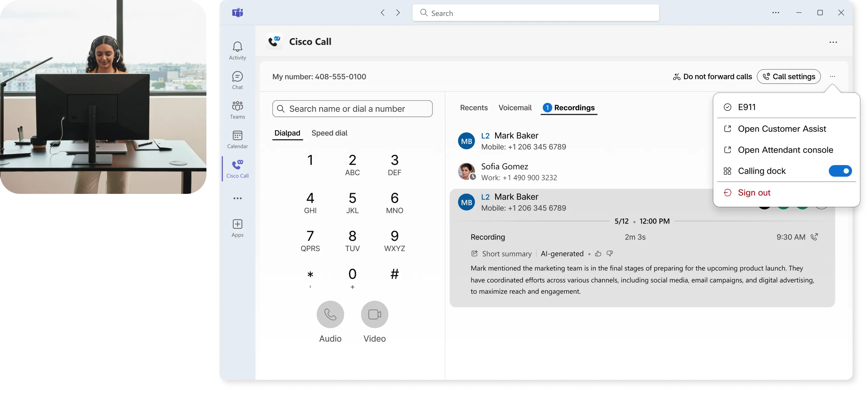Image resolution: width=868 pixels, height=397 pixels.
Task: Select E911 in the menu
Action: (x=786, y=107)
